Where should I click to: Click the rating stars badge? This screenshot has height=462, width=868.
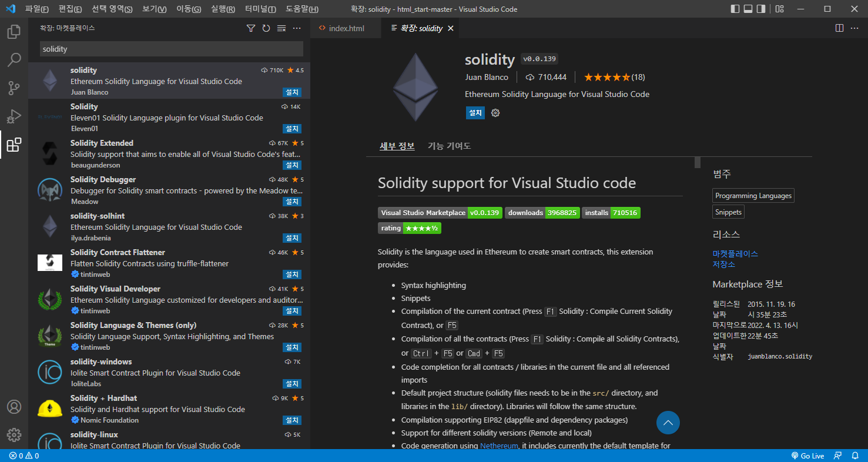[x=410, y=228]
